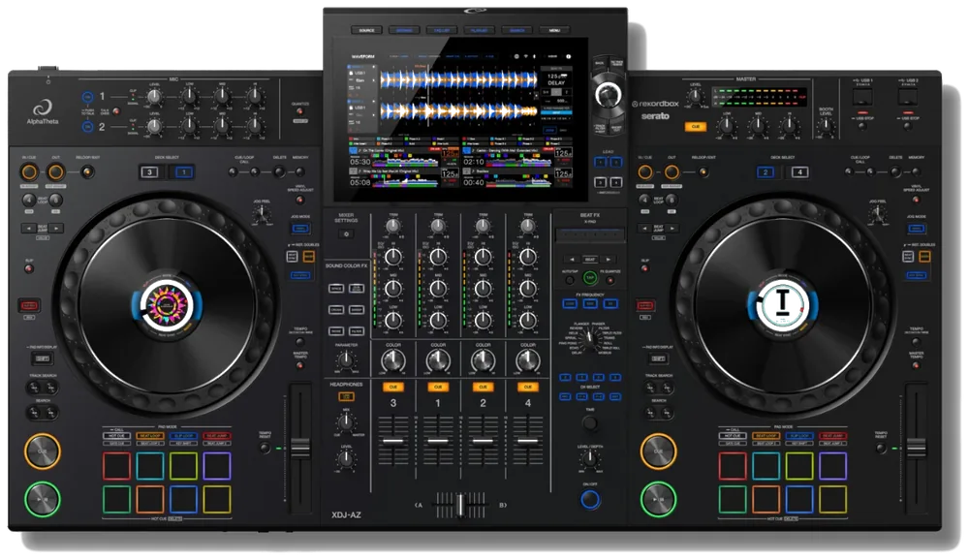This screenshot has width=969, height=560.
Task: Hit the green Play/Pause button on left deck
Action: [42, 499]
